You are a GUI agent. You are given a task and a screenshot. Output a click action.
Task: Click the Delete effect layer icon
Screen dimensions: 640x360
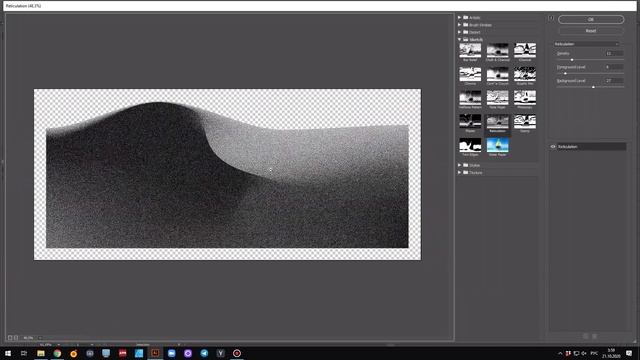[x=595, y=336]
